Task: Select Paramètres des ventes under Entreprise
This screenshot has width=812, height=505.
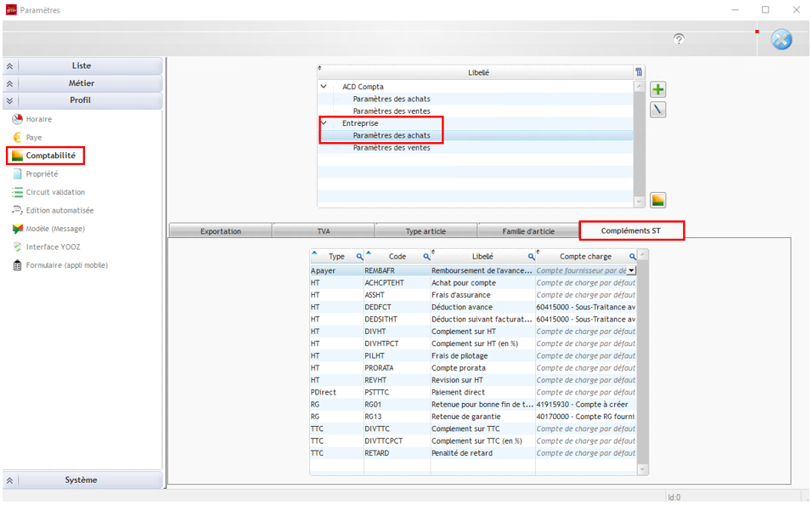Action: [392, 148]
